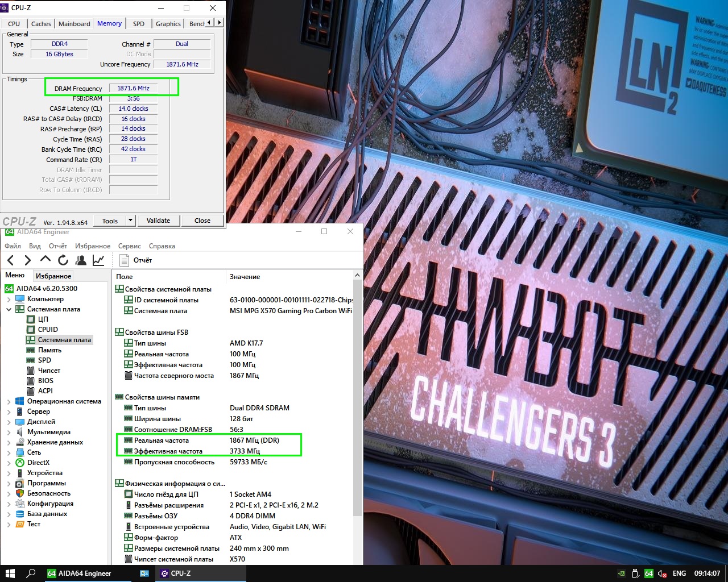Select Память in the AIDA64 tree
This screenshot has width=728, height=582.
(49, 350)
